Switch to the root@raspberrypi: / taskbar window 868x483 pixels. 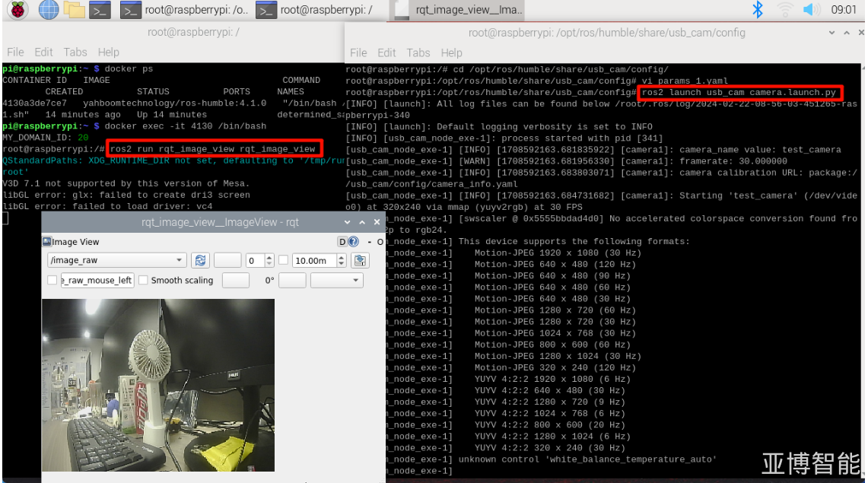(x=314, y=9)
